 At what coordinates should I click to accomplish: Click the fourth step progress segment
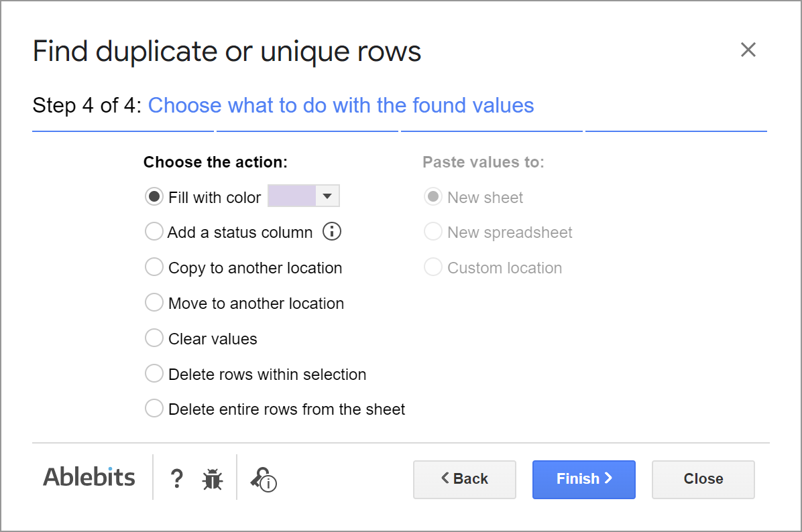coord(676,131)
